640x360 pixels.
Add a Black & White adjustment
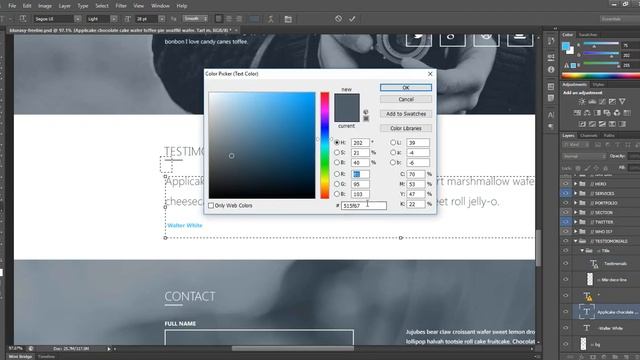[x=597, y=113]
